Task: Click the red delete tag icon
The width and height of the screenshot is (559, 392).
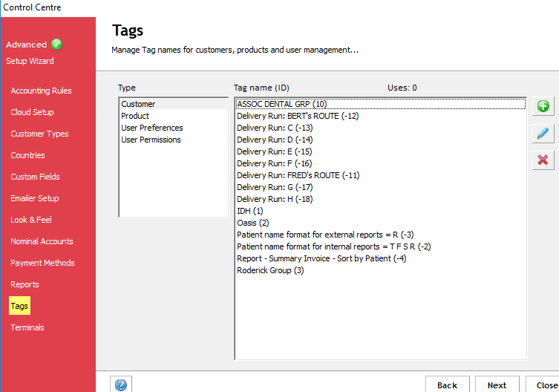Action: point(543,160)
